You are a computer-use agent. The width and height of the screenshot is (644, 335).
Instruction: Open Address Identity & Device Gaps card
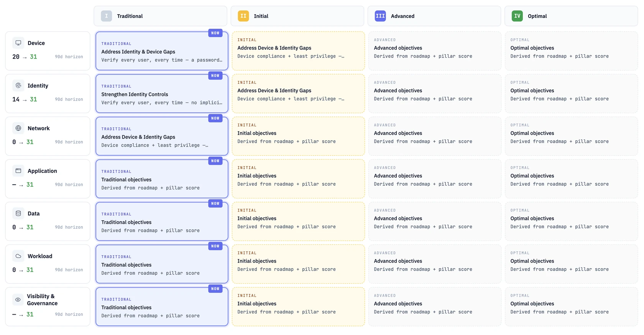click(162, 51)
